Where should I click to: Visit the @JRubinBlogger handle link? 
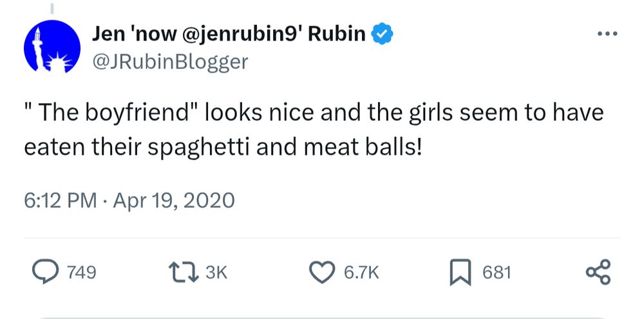tap(170, 62)
